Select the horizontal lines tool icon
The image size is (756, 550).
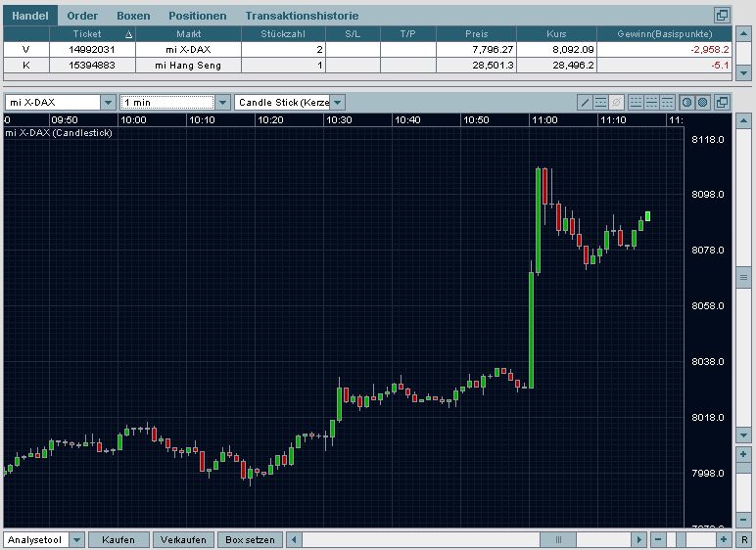tap(600, 102)
